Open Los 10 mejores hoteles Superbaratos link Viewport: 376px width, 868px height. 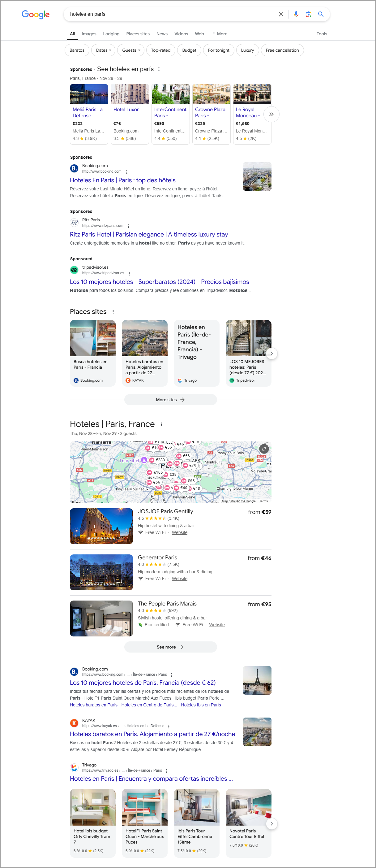click(x=159, y=282)
